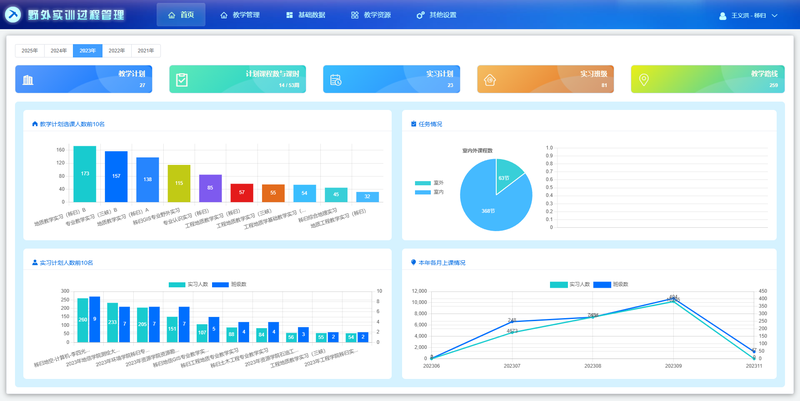Viewport: 800px width, 401px height.
Task: Switch to the 2024年 year button
Action: (x=59, y=51)
